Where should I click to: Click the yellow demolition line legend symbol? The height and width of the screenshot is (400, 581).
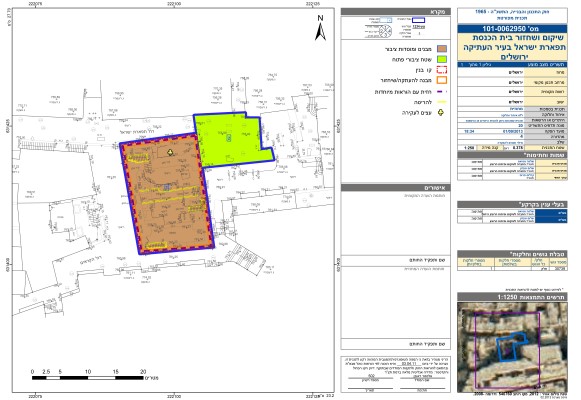(442, 102)
